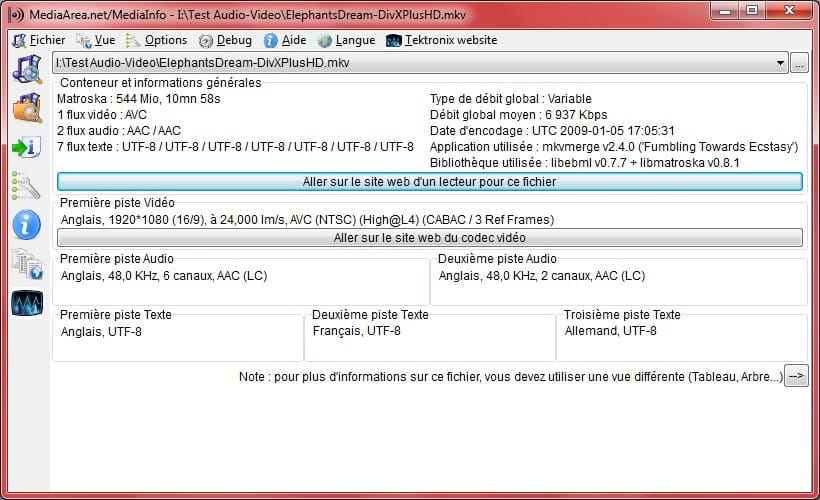This screenshot has height=500, width=820.
Task: Click 'Aller sur le site web du codec vidéo' button
Action: 429,237
